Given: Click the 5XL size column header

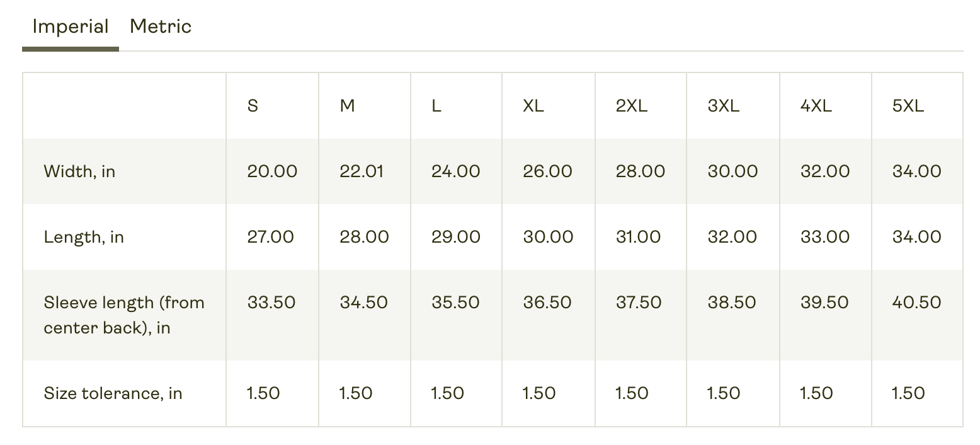Looking at the screenshot, I should tap(908, 106).
